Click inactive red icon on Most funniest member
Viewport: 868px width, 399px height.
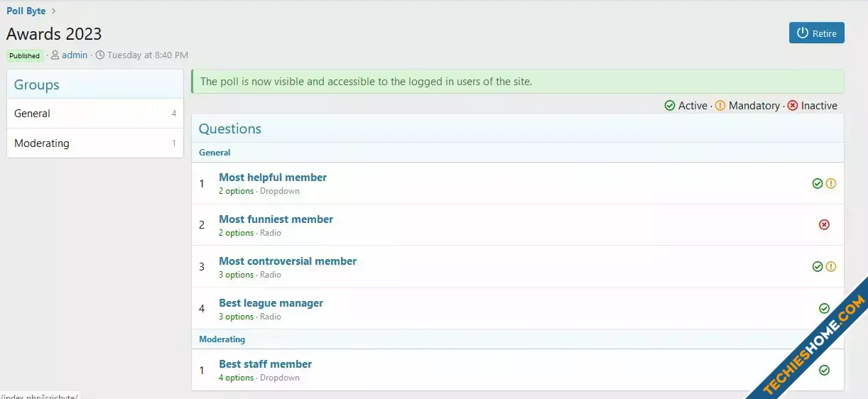[824, 224]
